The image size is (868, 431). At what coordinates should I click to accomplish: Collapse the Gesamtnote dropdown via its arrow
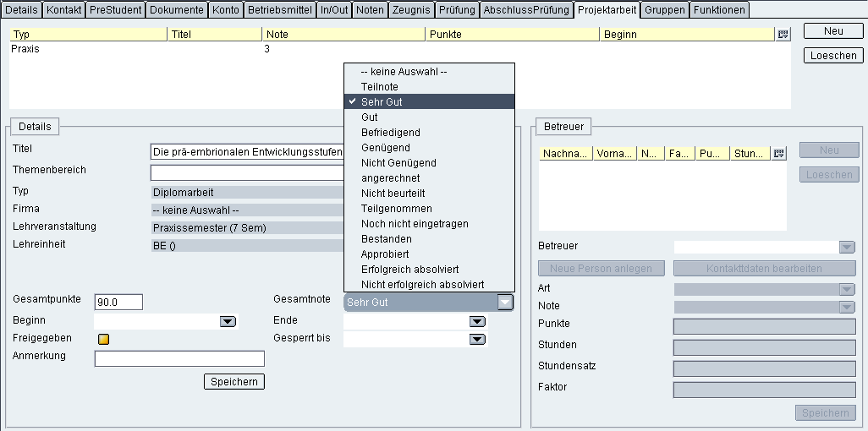(504, 303)
